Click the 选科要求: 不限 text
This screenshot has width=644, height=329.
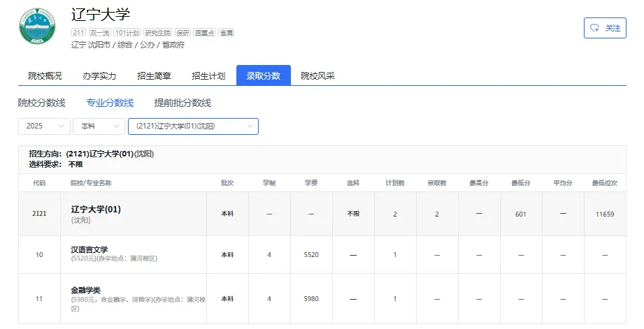56,165
